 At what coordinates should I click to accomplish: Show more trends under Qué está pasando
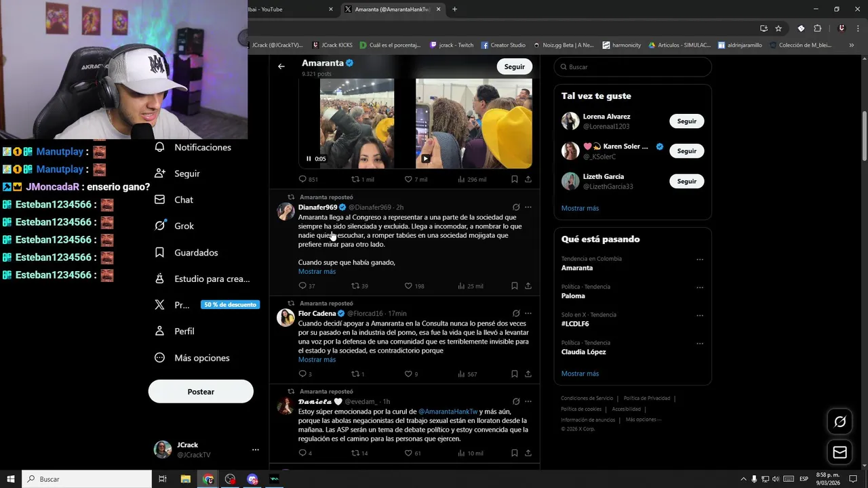tap(580, 373)
